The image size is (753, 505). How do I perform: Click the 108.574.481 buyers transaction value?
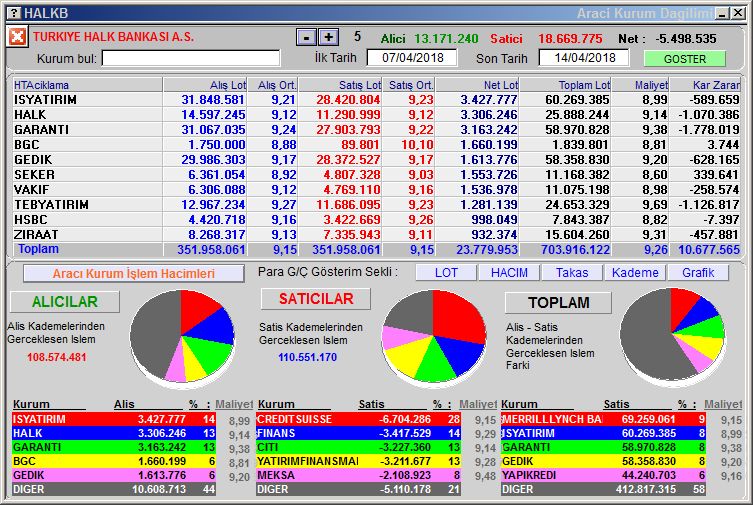coord(57,357)
